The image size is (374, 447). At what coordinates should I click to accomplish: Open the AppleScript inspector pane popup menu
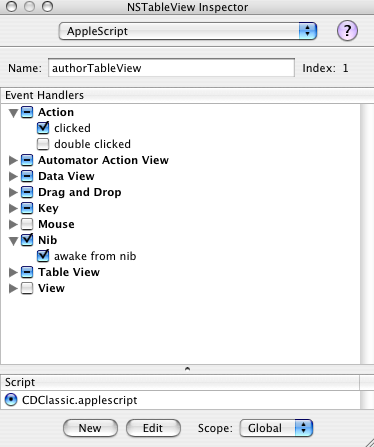tap(188, 31)
